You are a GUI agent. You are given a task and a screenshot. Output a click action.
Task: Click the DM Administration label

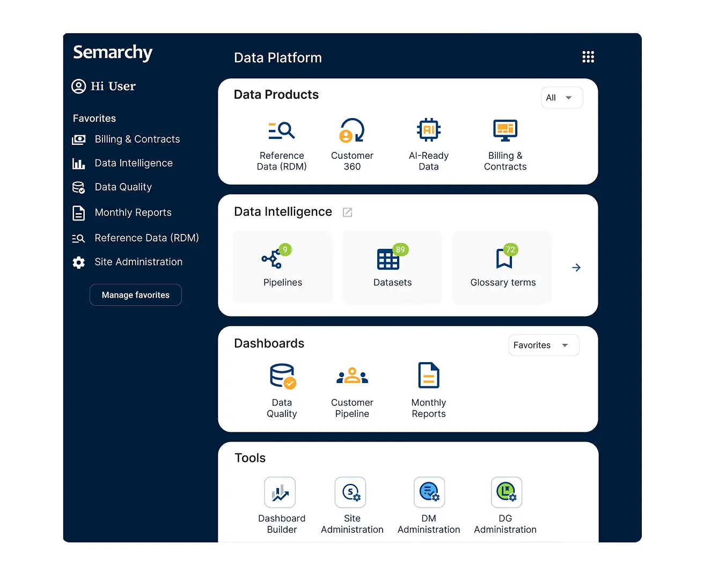429,524
